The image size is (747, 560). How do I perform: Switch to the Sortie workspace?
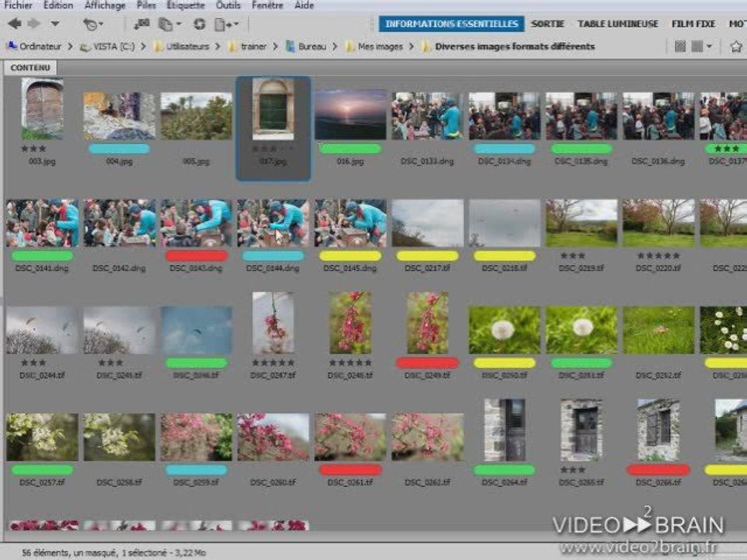(x=547, y=24)
